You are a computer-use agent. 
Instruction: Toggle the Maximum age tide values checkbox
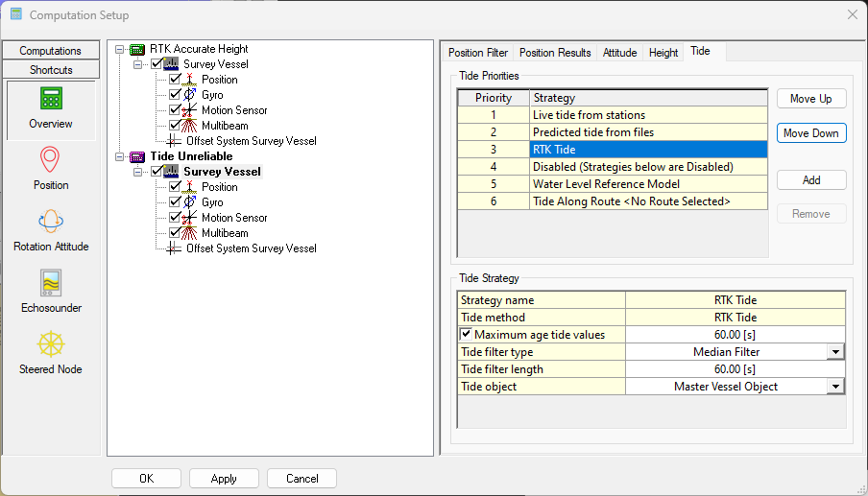pyautogui.click(x=467, y=335)
